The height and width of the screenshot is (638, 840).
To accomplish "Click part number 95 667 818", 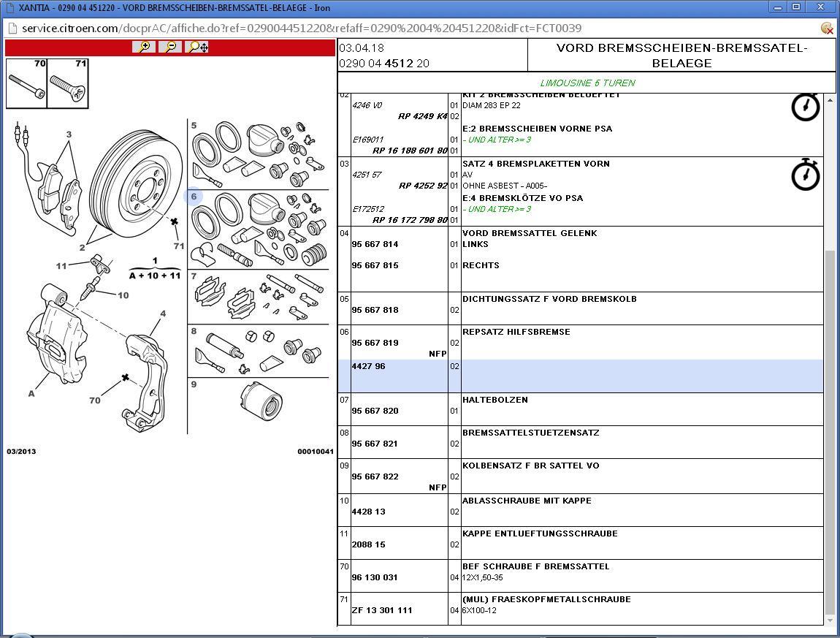I will point(375,310).
